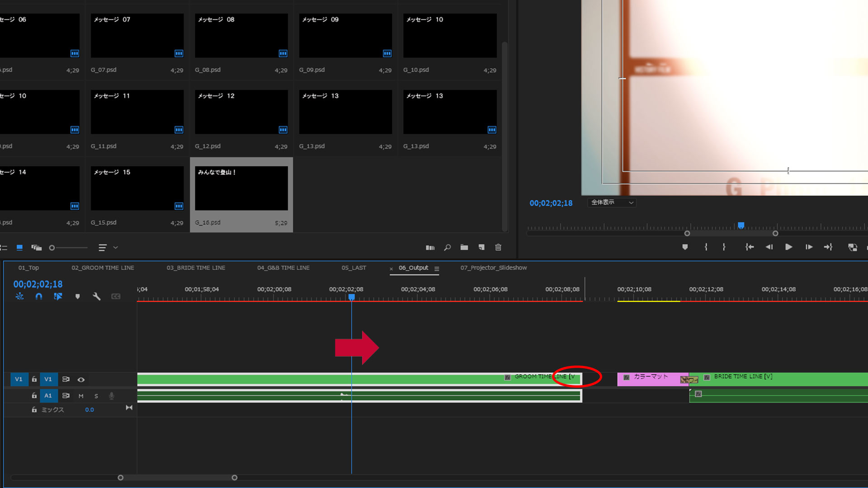Mute audio track A1
This screenshot has height=488, width=868.
[81, 396]
